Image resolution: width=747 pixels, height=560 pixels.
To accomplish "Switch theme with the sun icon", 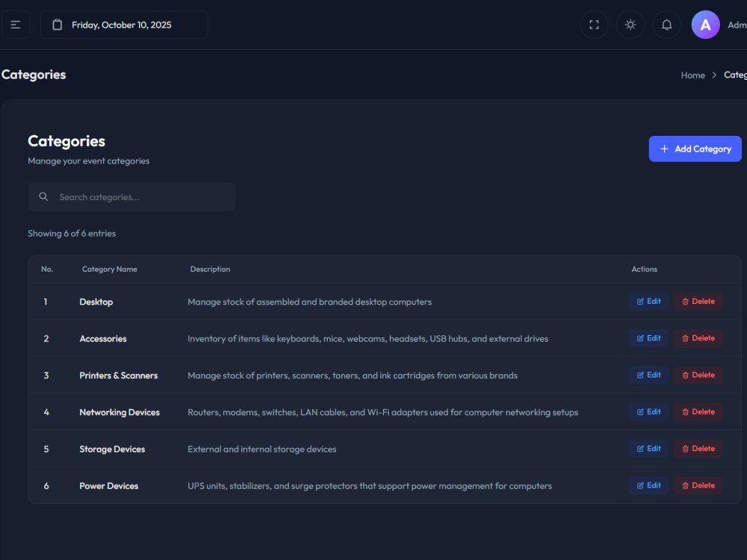I will tap(630, 25).
